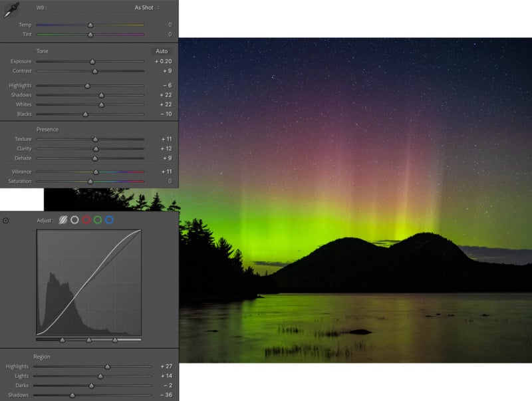
Task: Select the green channel curve circle
Action: 98,219
